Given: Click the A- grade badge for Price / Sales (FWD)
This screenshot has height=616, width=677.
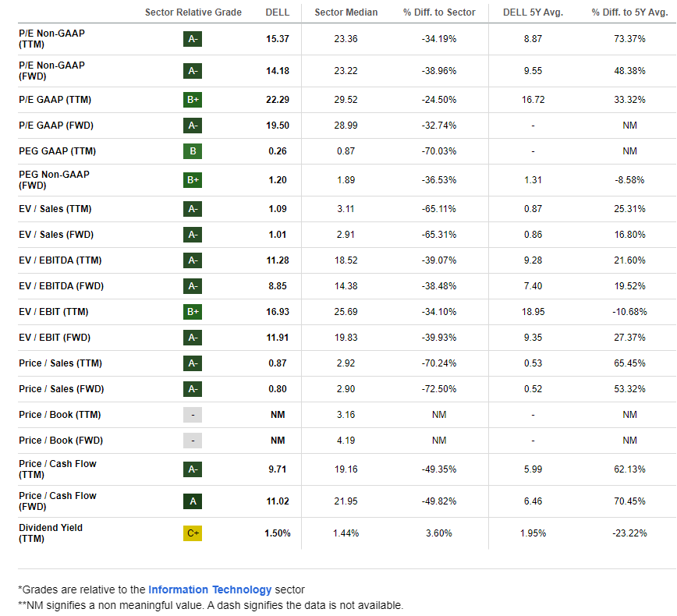Looking at the screenshot, I should pyautogui.click(x=193, y=389).
